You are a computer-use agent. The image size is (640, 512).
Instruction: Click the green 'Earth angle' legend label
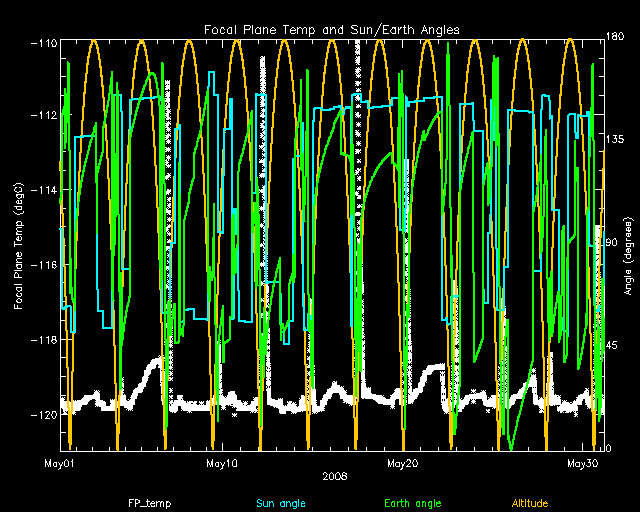pyautogui.click(x=415, y=501)
